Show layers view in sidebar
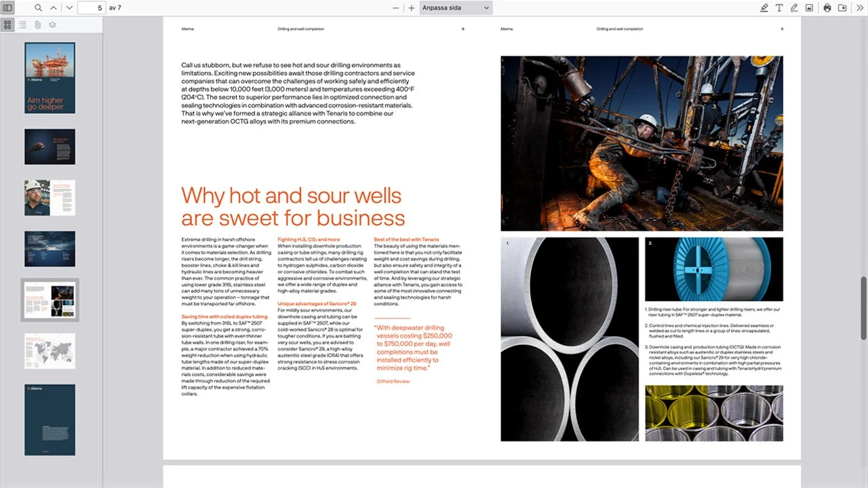This screenshot has width=868, height=488. pyautogui.click(x=52, y=24)
